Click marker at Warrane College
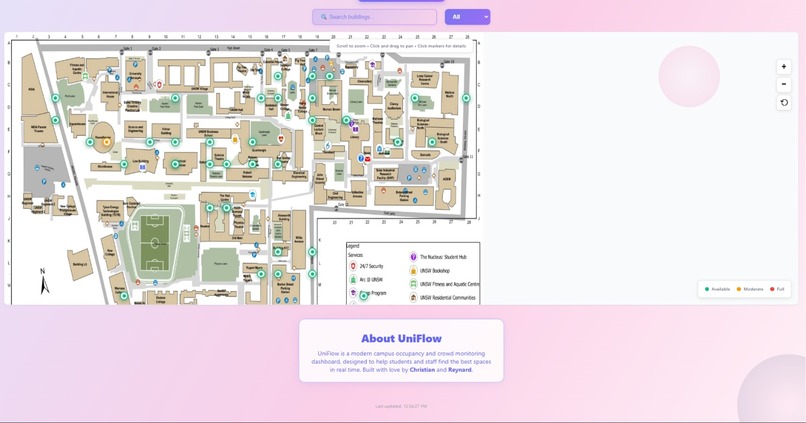Viewport: 806px width, 423px height. (124, 296)
